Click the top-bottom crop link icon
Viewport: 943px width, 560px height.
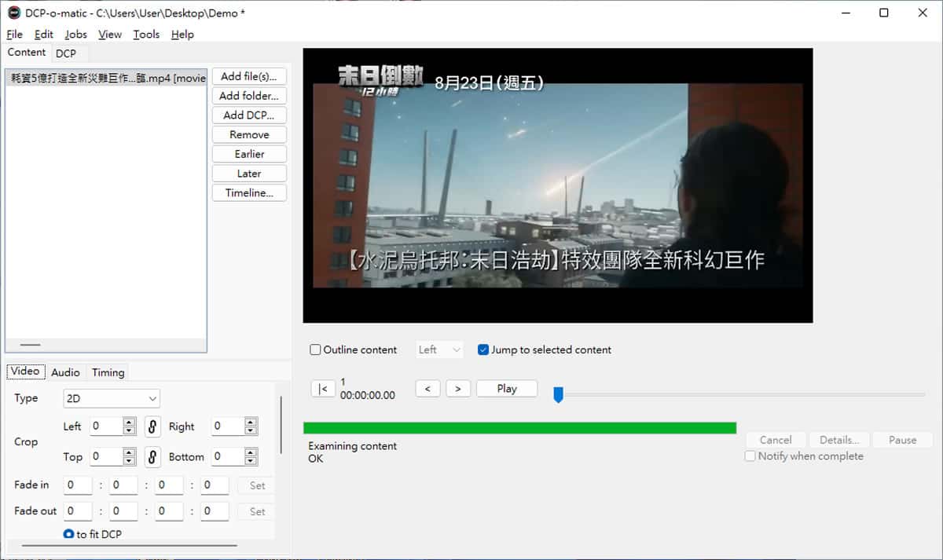click(153, 456)
